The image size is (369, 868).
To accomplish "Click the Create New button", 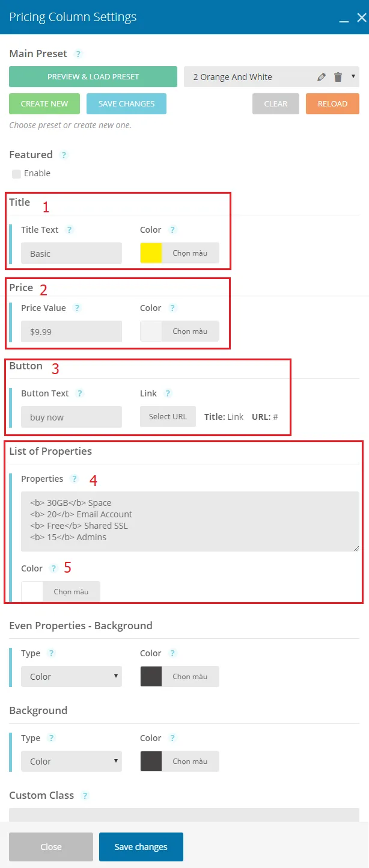I will [x=44, y=104].
